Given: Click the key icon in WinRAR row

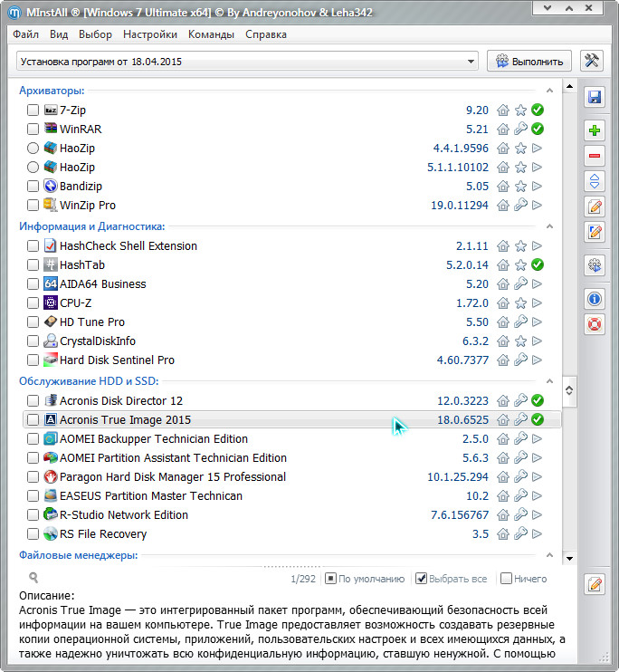Looking at the screenshot, I should pos(520,129).
